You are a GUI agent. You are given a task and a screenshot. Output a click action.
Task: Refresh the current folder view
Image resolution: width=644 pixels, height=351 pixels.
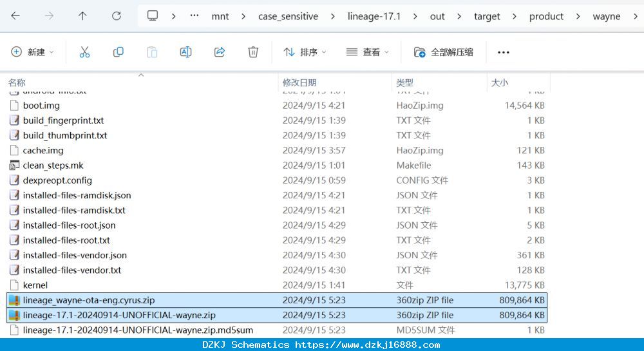[x=117, y=16]
